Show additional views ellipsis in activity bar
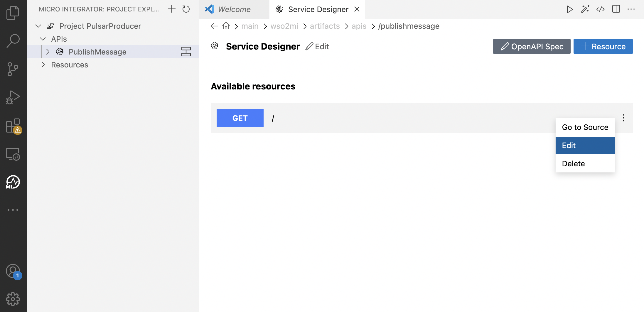The image size is (644, 312). pos(13,210)
